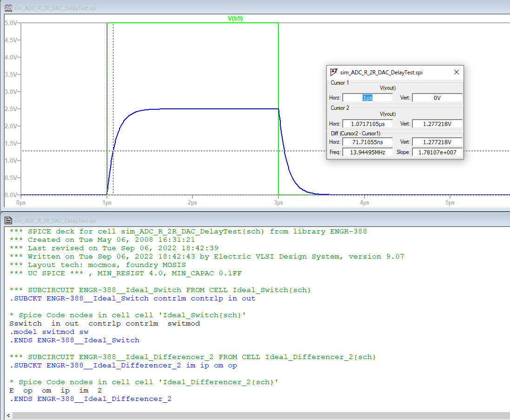Click Diff Vert field 1.277218V
510x420 pixels.
[437, 142]
